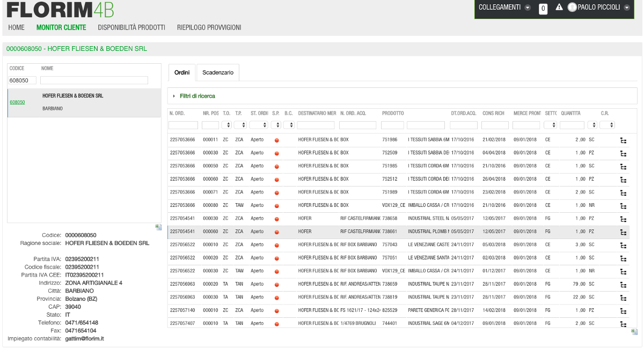The width and height of the screenshot is (644, 350).
Task: Open hierarchy icon for product 752512 row
Action: pos(623,180)
